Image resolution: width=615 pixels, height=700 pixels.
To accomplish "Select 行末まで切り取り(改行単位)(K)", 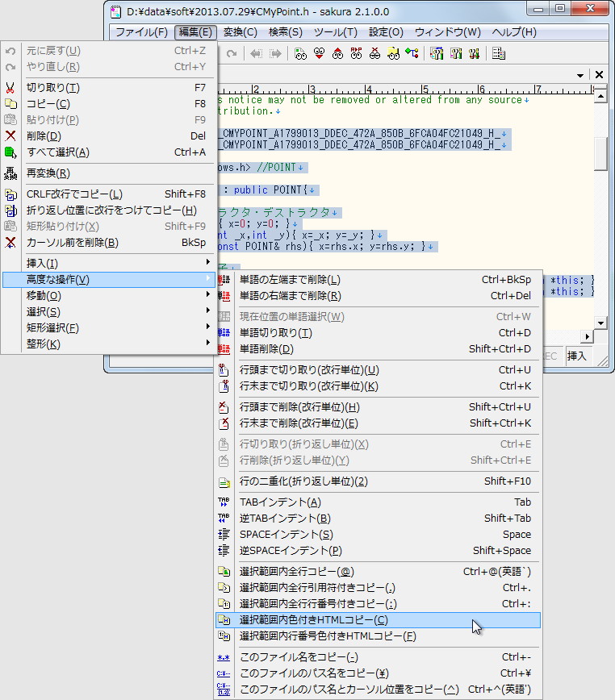I will coord(378,385).
